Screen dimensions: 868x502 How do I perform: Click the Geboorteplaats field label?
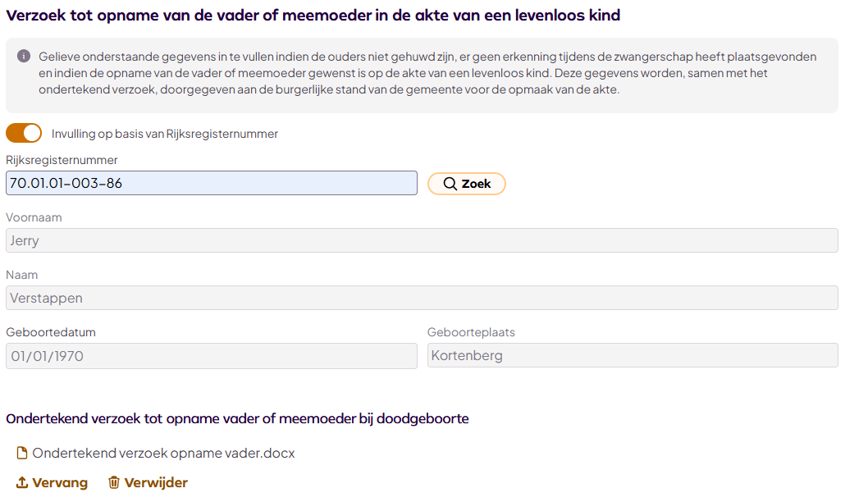pos(471,332)
